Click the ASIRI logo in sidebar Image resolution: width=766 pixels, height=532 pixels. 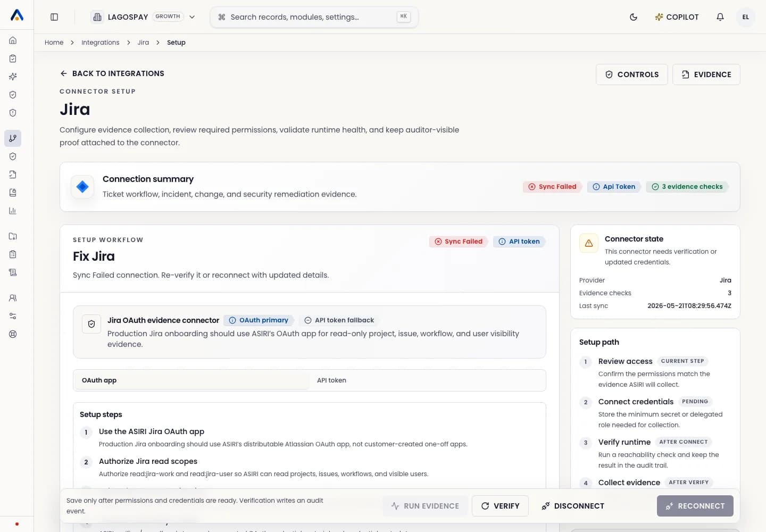[x=17, y=15]
